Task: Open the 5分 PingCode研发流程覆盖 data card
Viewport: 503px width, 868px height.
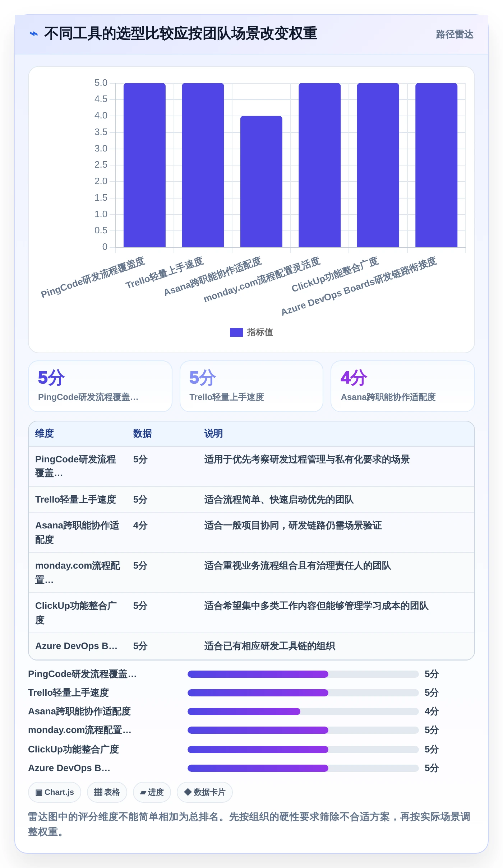Action: 100,386
